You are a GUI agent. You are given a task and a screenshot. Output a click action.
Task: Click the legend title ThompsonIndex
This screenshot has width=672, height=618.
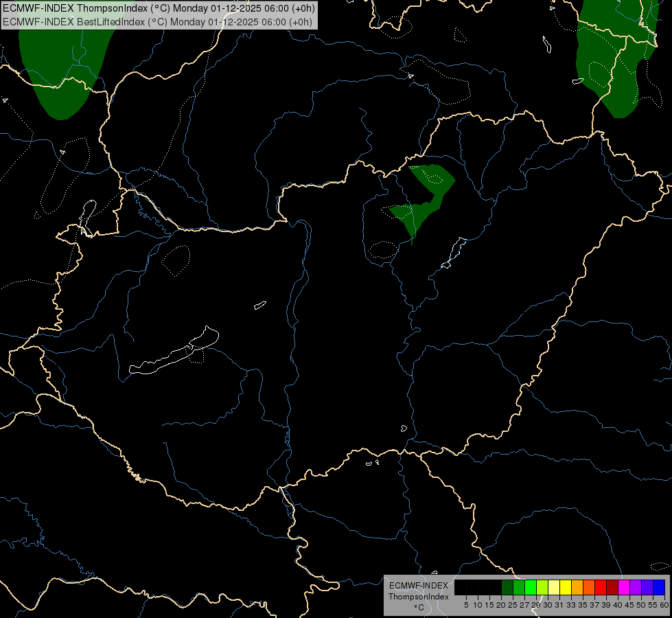[418, 597]
